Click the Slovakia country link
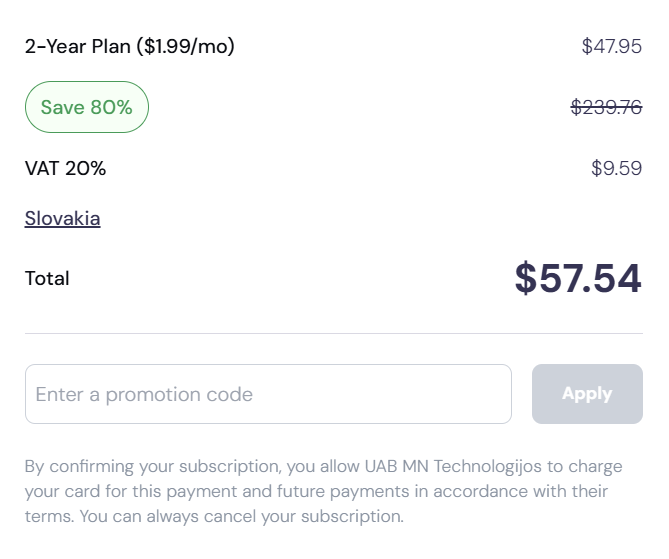The image size is (669, 559). [x=62, y=218]
